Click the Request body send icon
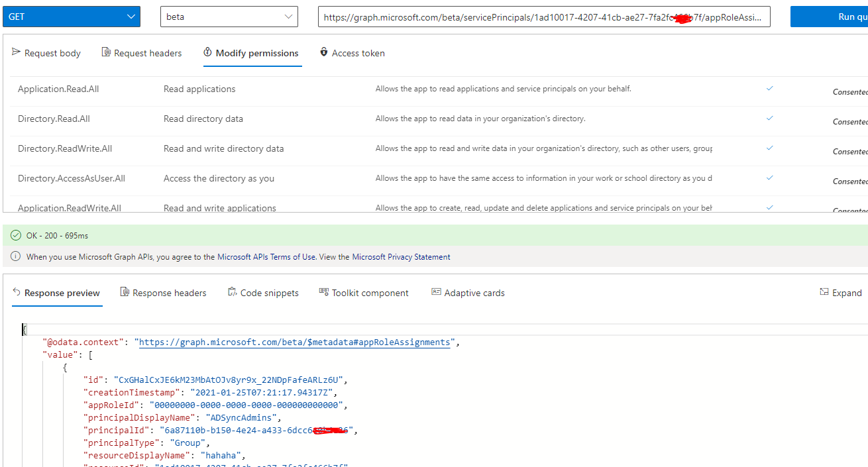 tap(17, 52)
